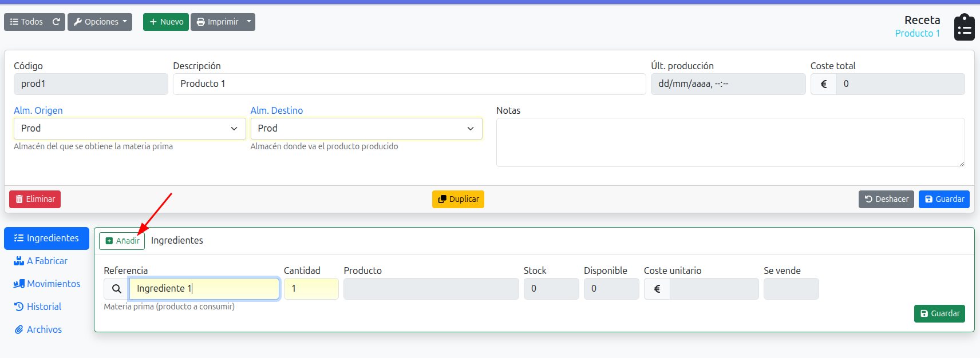Create a new recipe with Nuevo
The width and height of the screenshot is (980, 358).
166,22
